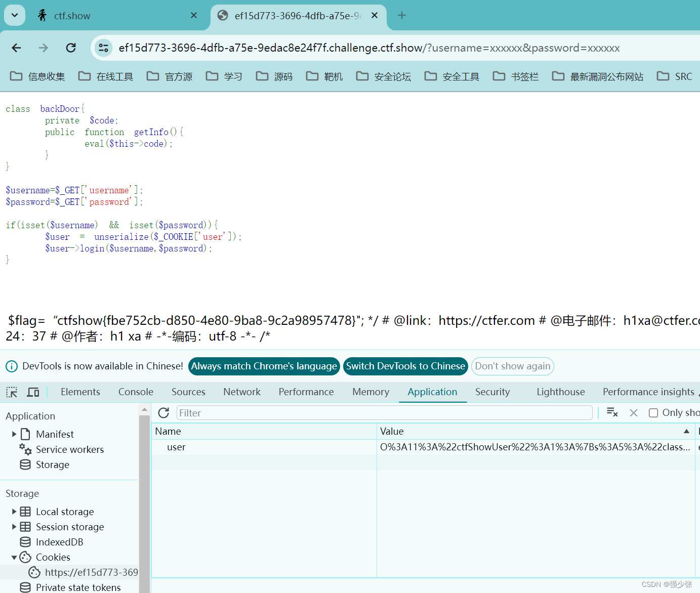Viewport: 700px width, 593px height.
Task: Click Switch DevTools to Chinese button
Action: (x=405, y=366)
